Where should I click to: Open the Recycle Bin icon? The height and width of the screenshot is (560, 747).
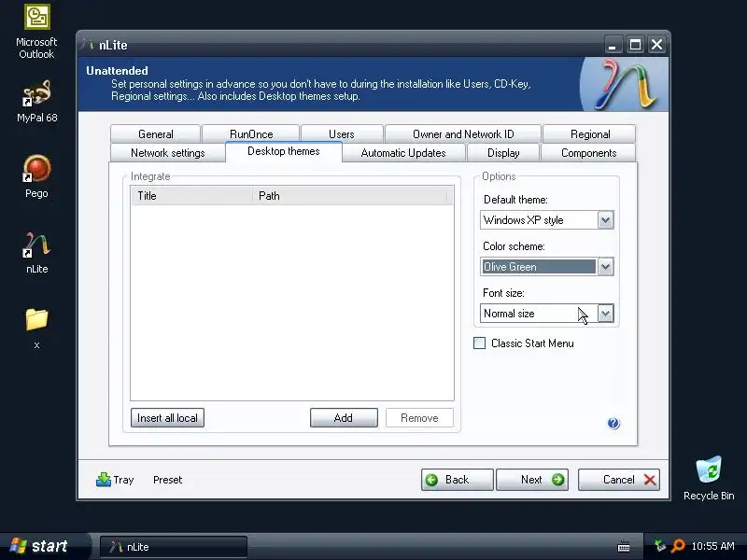tap(709, 478)
